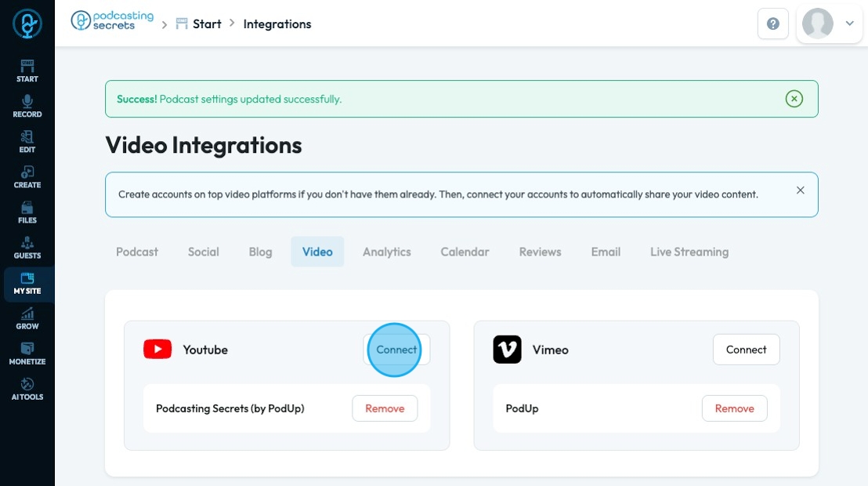Open the Guests section

pos(27,247)
